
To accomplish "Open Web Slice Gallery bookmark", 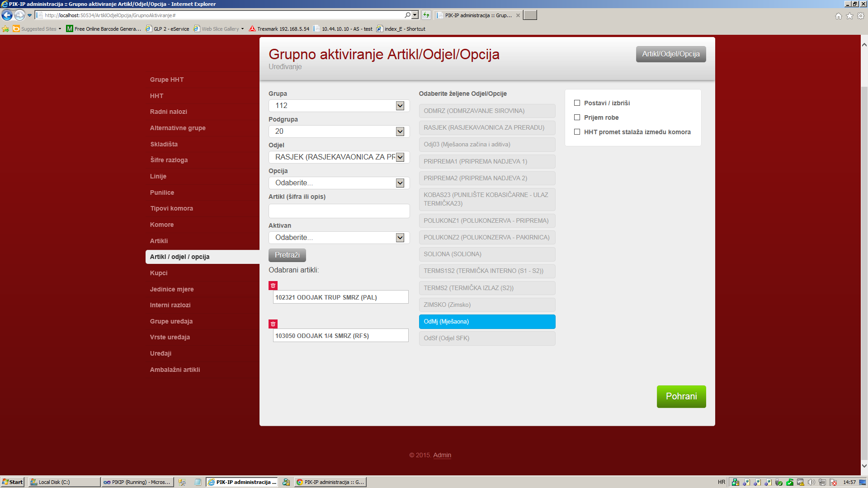I will (x=219, y=29).
